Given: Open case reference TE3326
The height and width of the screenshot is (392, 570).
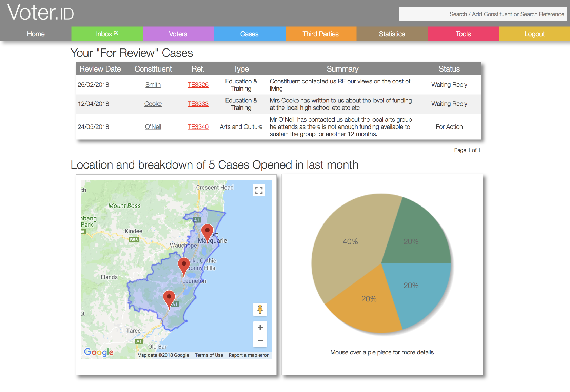Looking at the screenshot, I should coord(198,85).
